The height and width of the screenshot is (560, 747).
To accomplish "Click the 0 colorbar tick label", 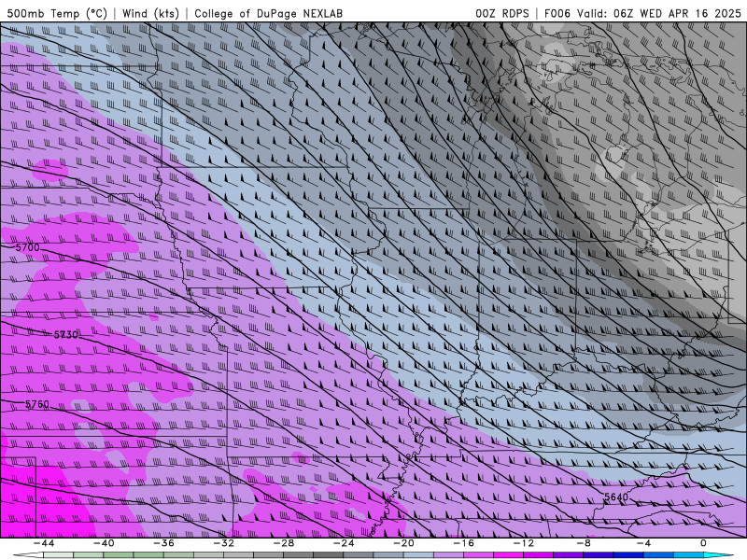I will [x=704, y=543].
